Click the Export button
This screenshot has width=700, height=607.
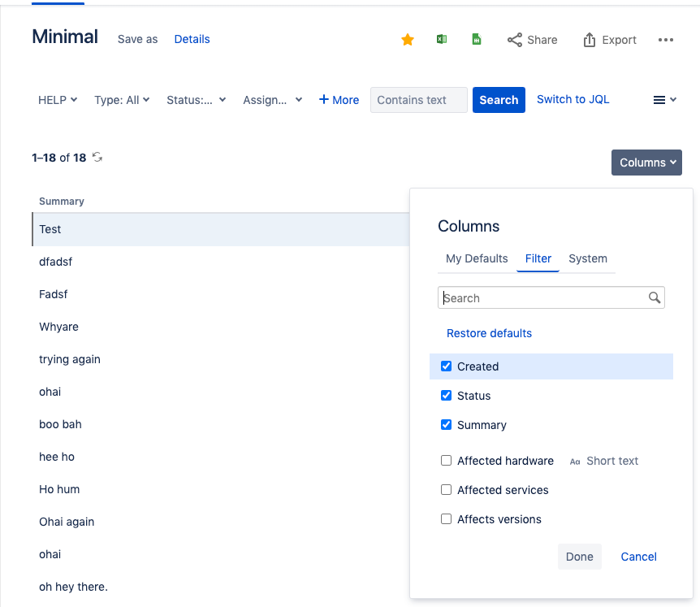coord(609,40)
